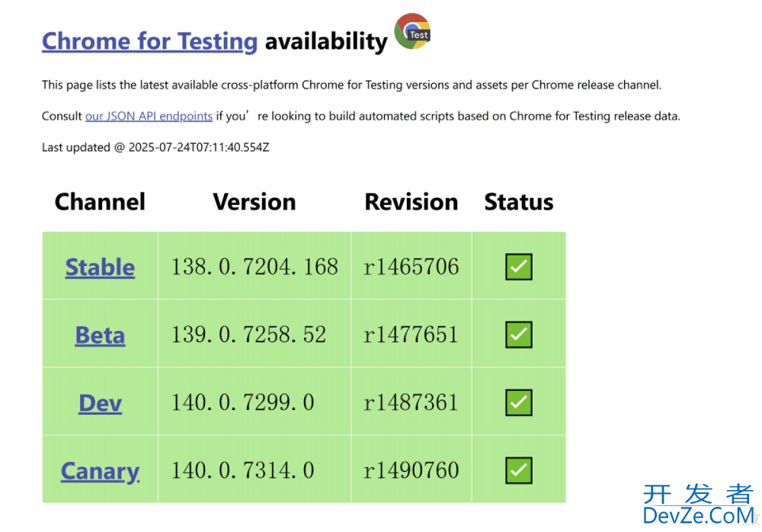The width and height of the screenshot is (762, 532).
Task: Click the Status column header
Action: click(518, 202)
